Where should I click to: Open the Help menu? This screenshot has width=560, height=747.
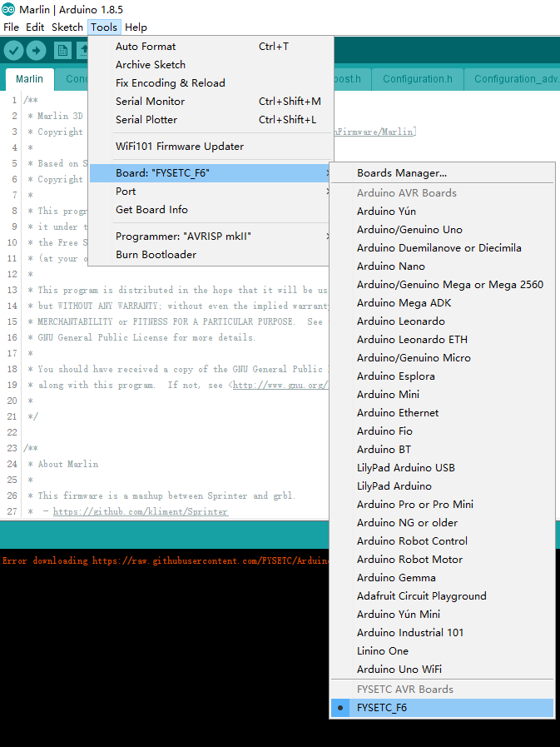[136, 27]
